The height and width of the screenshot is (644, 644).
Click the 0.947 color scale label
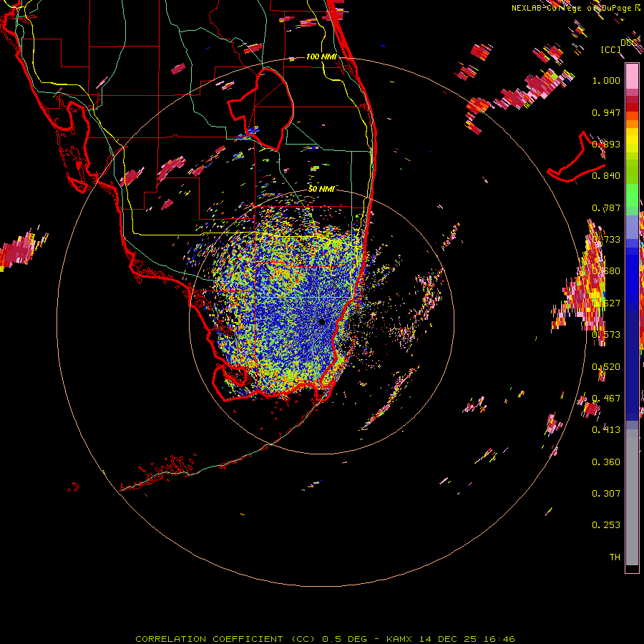[606, 112]
